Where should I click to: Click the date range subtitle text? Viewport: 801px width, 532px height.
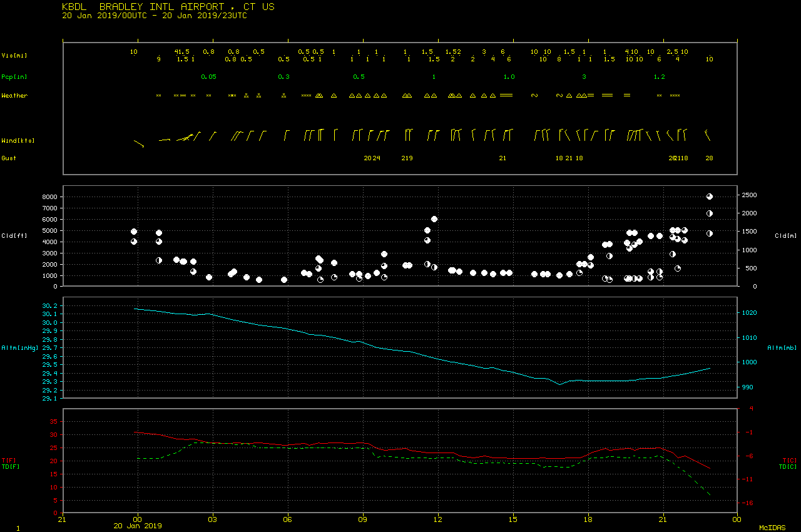(x=155, y=16)
